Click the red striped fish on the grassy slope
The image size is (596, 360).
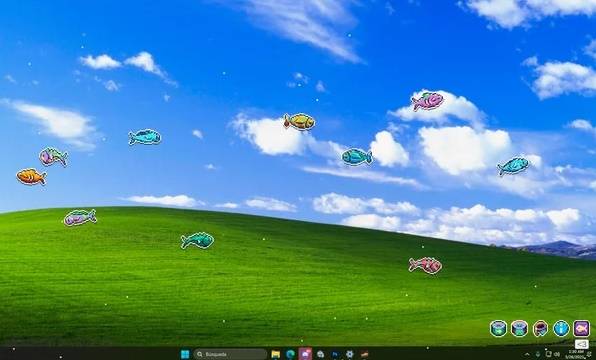pyautogui.click(x=425, y=265)
